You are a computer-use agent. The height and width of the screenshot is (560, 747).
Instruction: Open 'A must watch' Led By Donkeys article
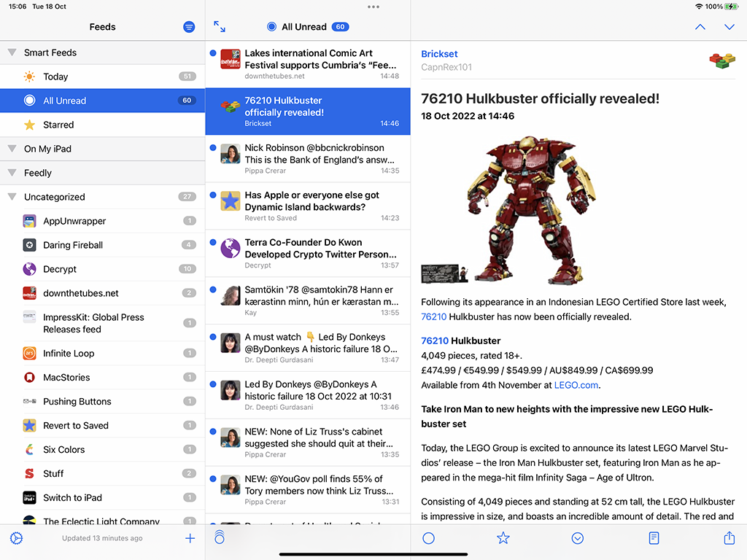(308, 348)
